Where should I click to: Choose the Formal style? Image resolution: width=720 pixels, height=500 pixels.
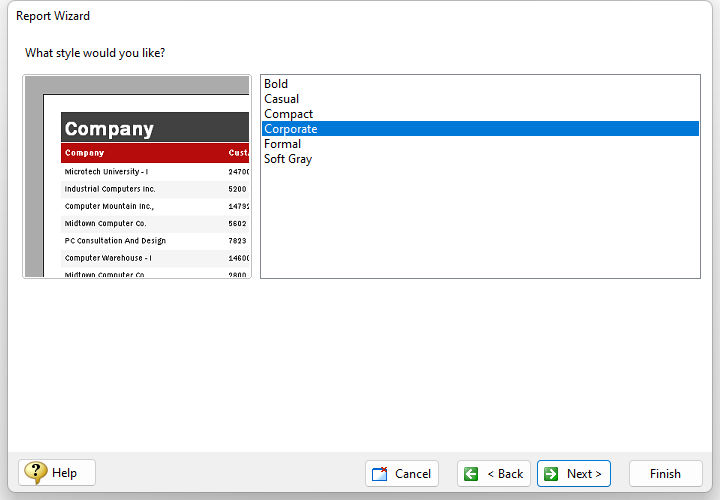tap(480, 144)
